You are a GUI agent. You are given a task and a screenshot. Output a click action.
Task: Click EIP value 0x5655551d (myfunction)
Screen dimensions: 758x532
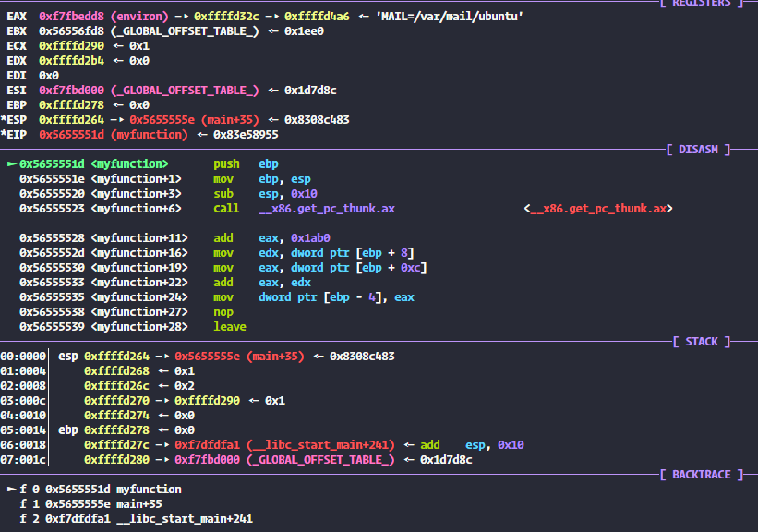point(114,135)
